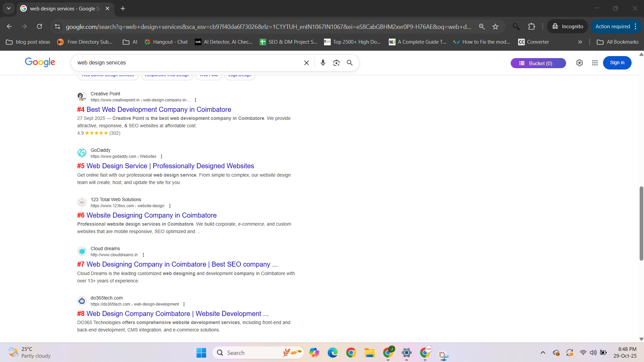Clear the search box text

(x=306, y=63)
